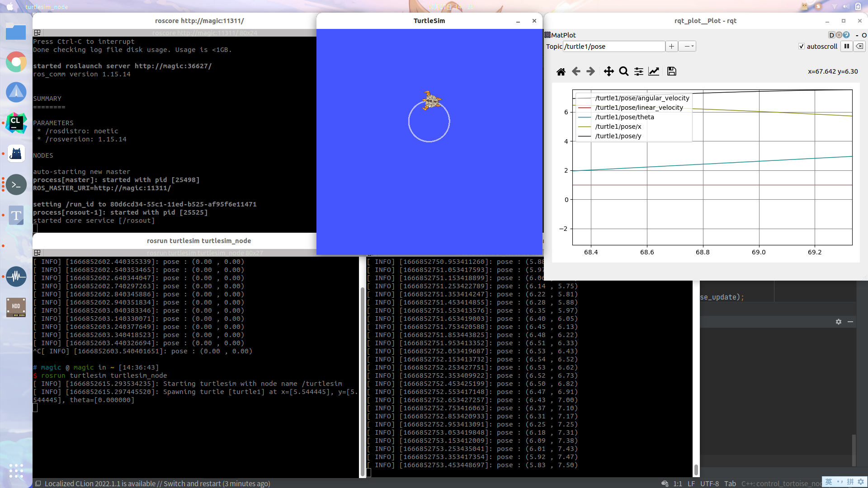Launch CLion from the dock
The height and width of the screenshot is (488, 868).
(x=16, y=123)
